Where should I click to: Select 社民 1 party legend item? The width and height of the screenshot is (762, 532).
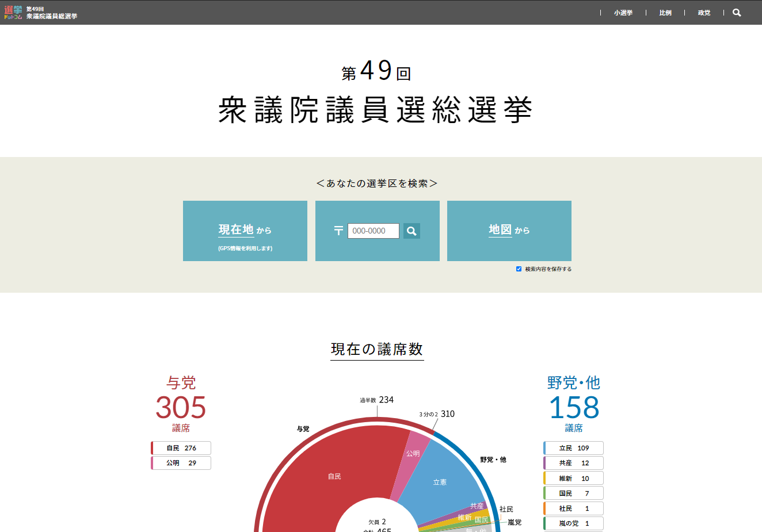[x=573, y=508]
